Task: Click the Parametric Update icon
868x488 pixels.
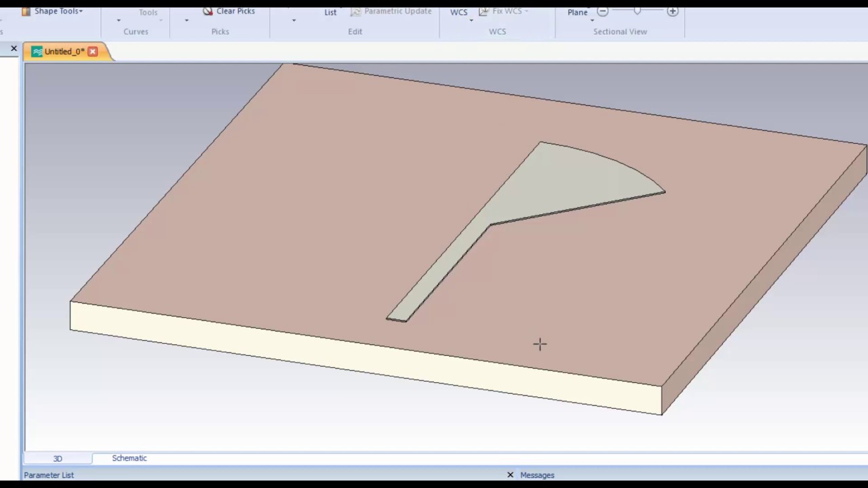Action: (355, 12)
